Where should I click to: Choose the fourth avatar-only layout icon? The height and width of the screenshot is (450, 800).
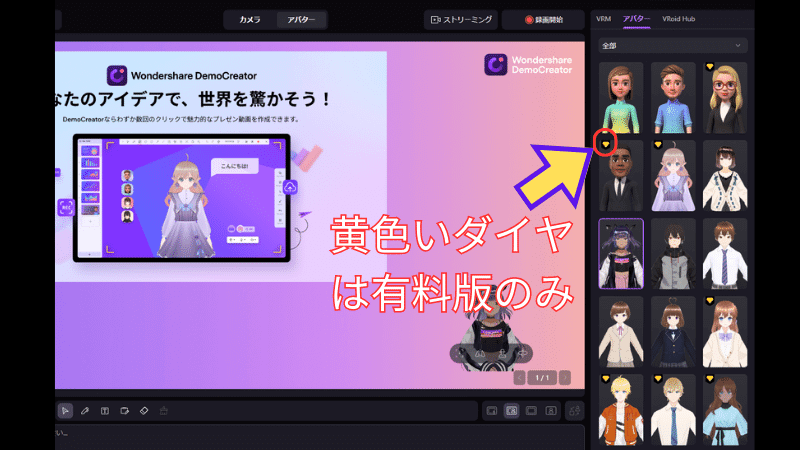click(x=551, y=411)
